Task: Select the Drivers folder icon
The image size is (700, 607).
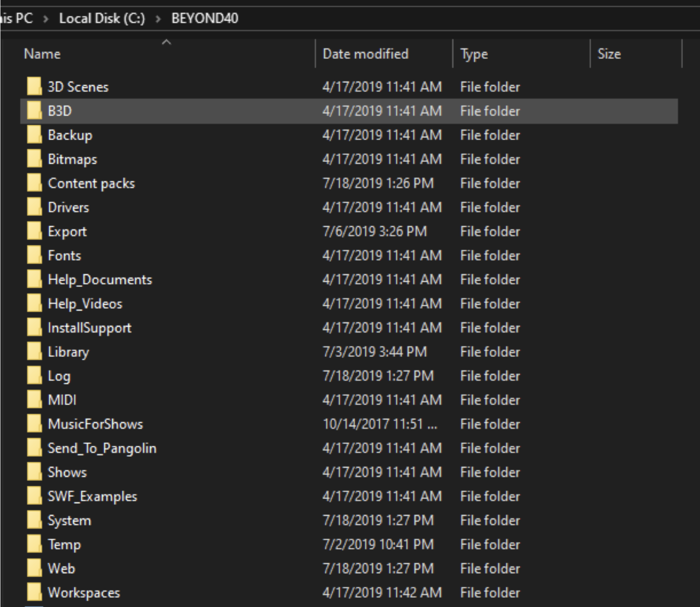Action: (34, 207)
